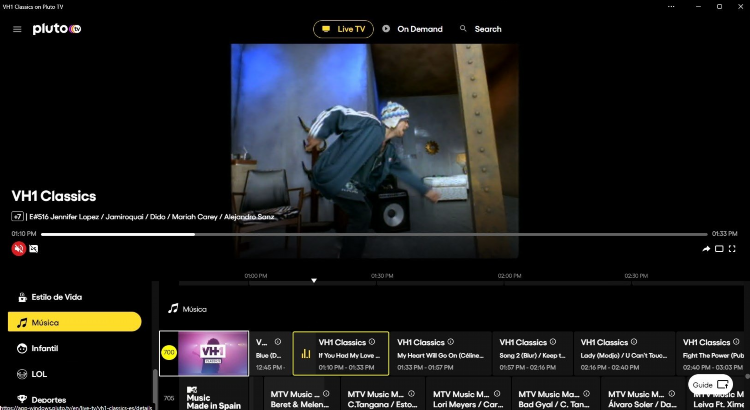Click the Deportes trophy icon

[22, 399]
